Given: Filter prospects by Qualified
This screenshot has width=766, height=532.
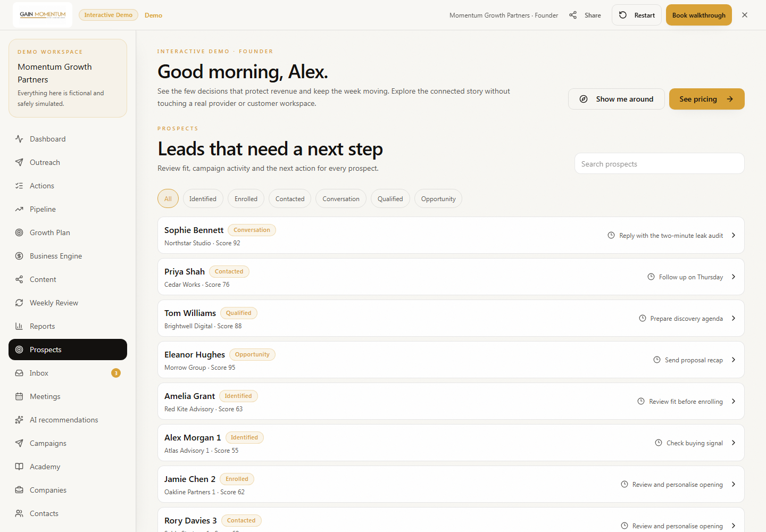Looking at the screenshot, I should pyautogui.click(x=390, y=198).
